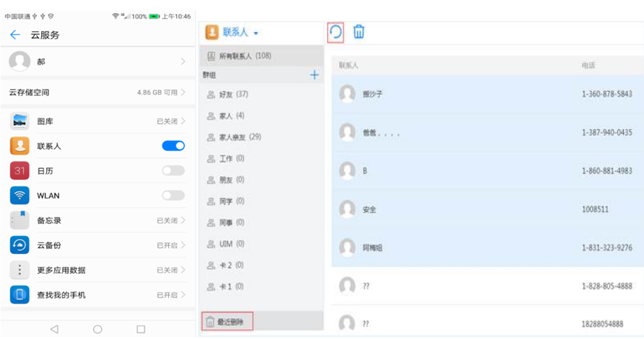Tap the back arrow beside 云服务
644x339 pixels.
[x=15, y=35]
